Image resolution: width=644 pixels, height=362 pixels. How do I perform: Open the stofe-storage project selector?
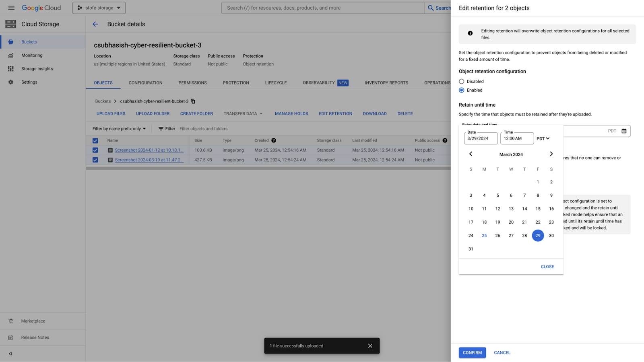(x=99, y=8)
